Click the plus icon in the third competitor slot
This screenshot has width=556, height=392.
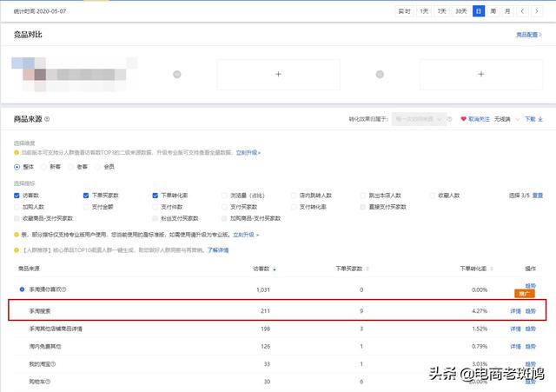480,75
